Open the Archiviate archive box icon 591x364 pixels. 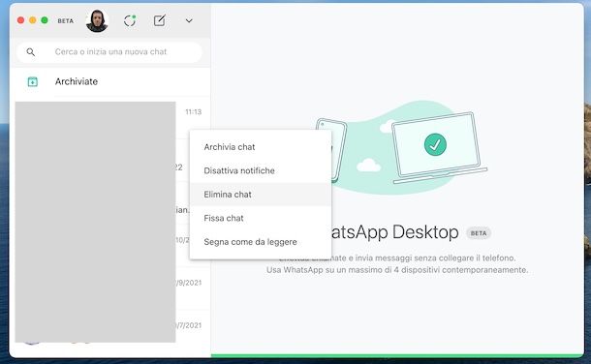[x=33, y=81]
